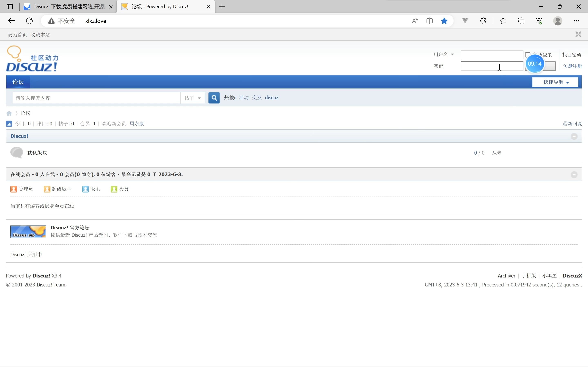Collapse the Discuz! forum category
The width and height of the screenshot is (588, 367).
click(574, 136)
